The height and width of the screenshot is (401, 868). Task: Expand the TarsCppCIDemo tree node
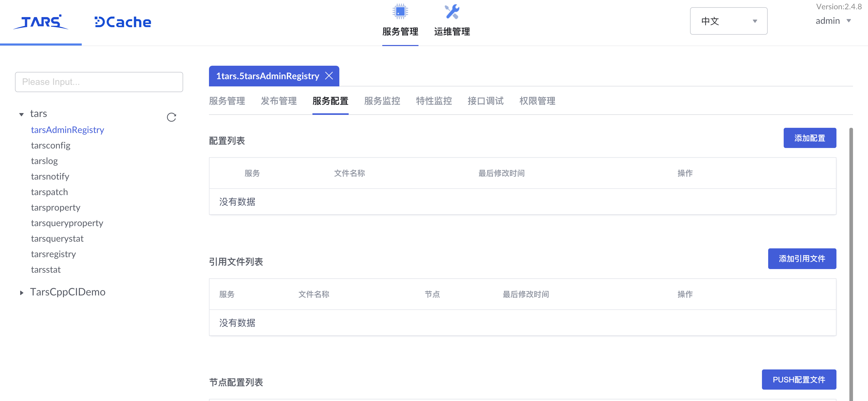21,293
